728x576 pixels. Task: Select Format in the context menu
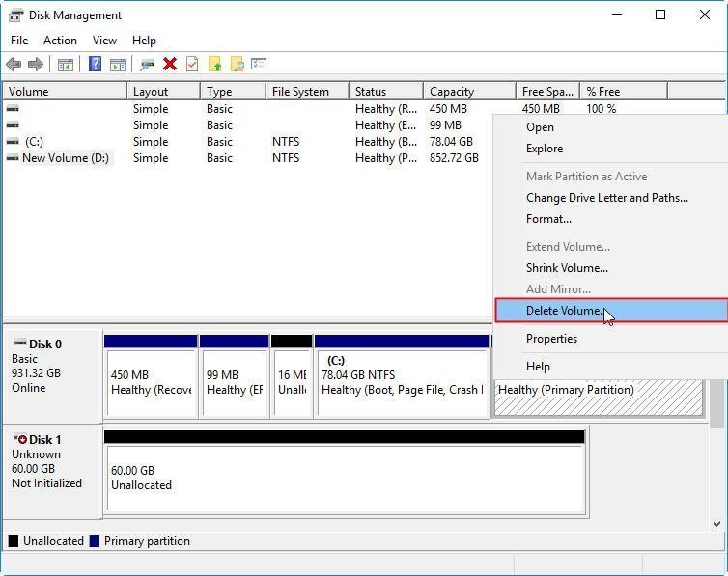[x=548, y=219]
